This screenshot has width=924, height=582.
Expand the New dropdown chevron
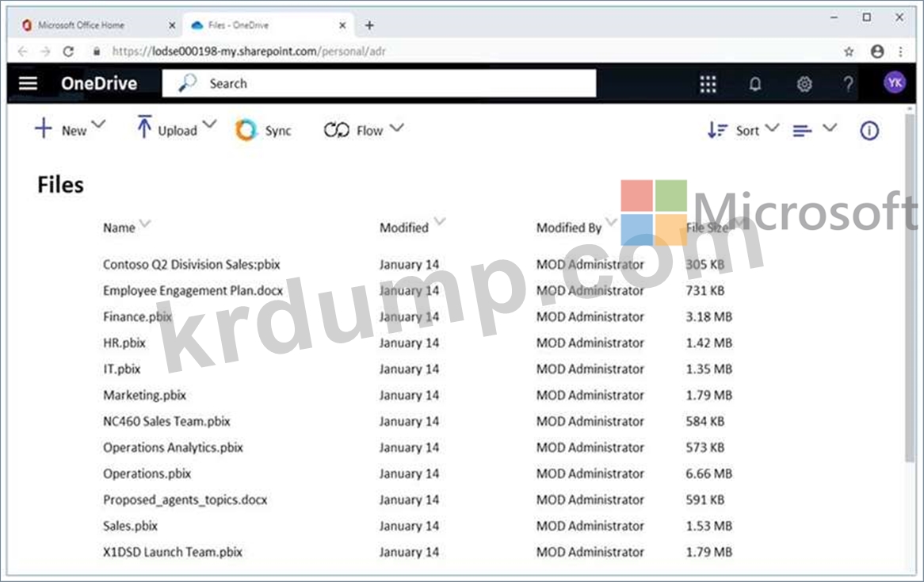tap(99, 124)
